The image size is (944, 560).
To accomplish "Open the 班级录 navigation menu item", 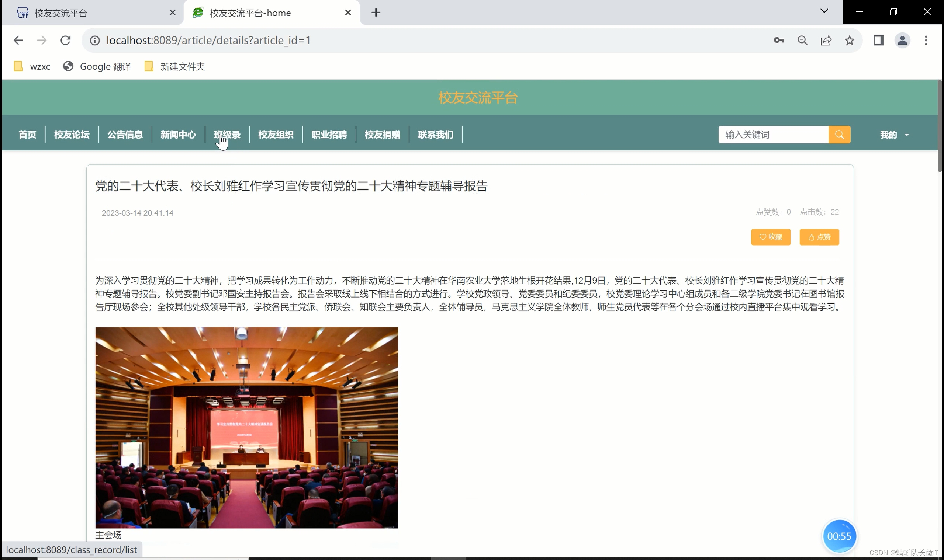I will tap(227, 135).
